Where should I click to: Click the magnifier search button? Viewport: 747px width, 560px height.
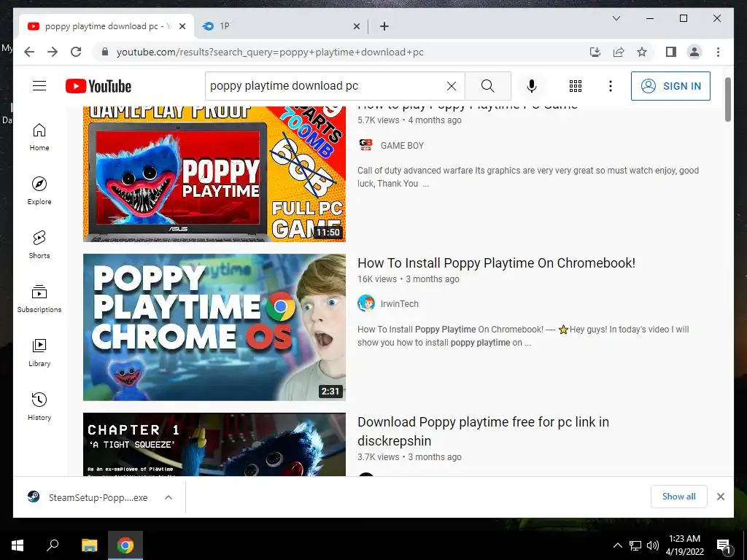click(x=487, y=86)
